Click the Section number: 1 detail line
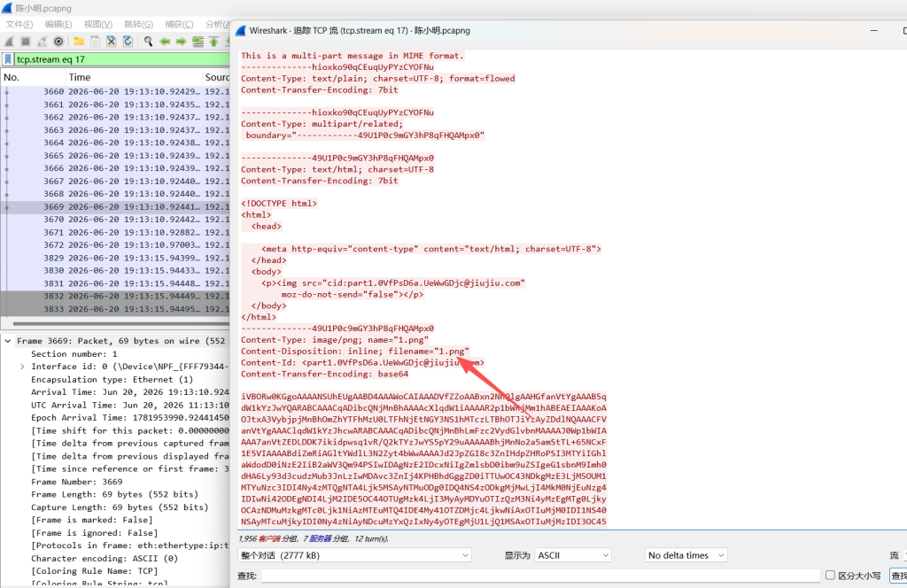 coord(74,354)
